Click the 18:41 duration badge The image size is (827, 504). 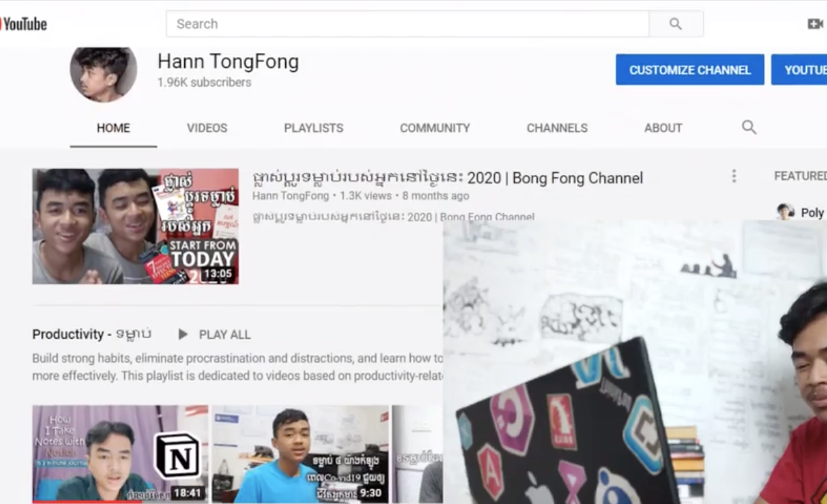(x=187, y=493)
